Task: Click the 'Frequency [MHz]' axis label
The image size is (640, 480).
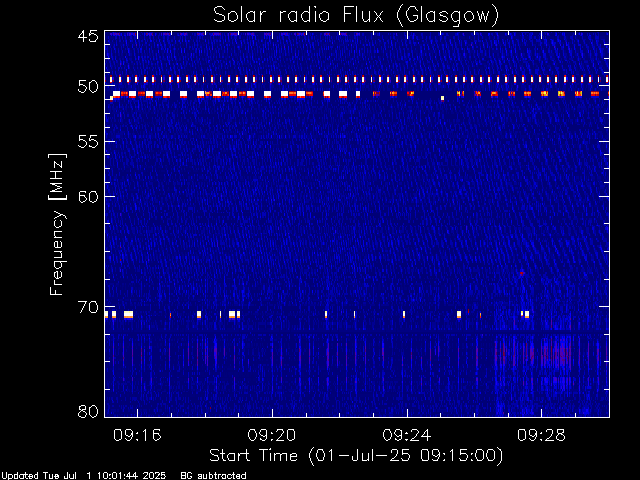Action: coord(57,224)
